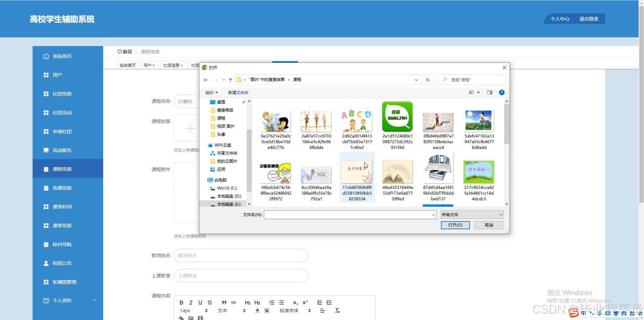Select the green ENGLISH thumbnail image
Viewport: 644px width, 320px height.
click(397, 117)
